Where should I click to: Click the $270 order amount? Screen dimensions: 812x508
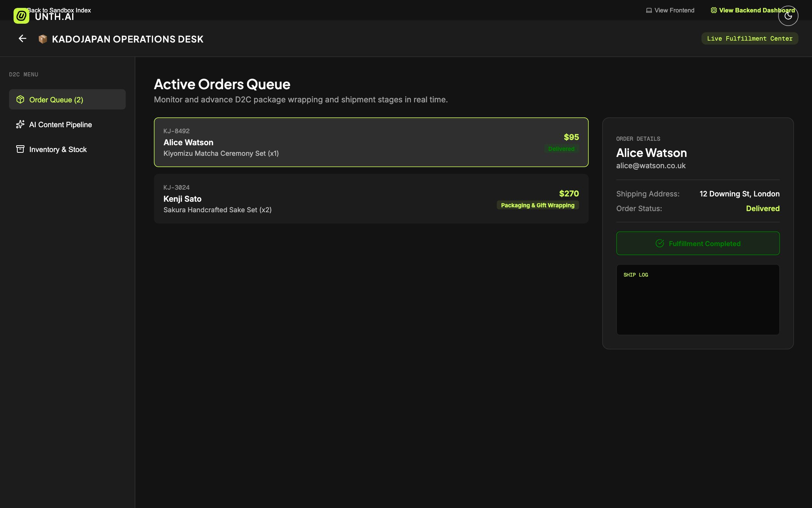569,193
